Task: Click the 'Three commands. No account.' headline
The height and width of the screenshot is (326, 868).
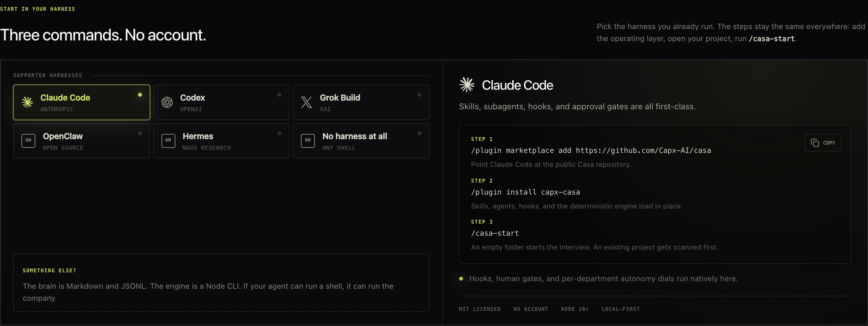Action: pyautogui.click(x=103, y=35)
